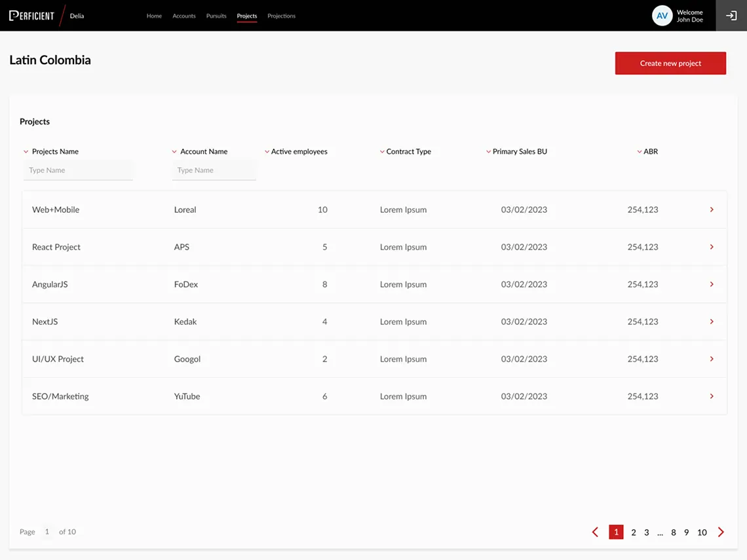Image resolution: width=747 pixels, height=560 pixels.
Task: Click the FoDex account cell
Action: (x=186, y=284)
